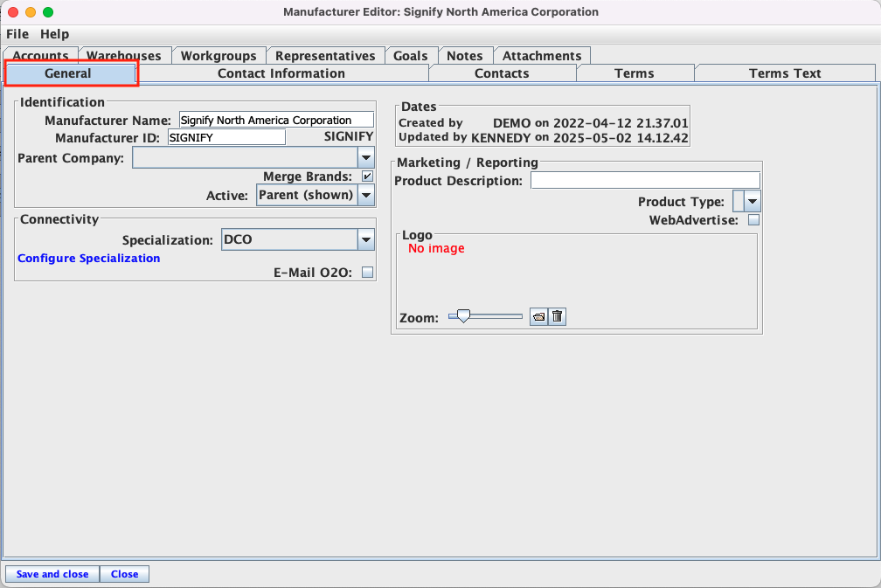Click the Close button at bottom

pos(124,574)
